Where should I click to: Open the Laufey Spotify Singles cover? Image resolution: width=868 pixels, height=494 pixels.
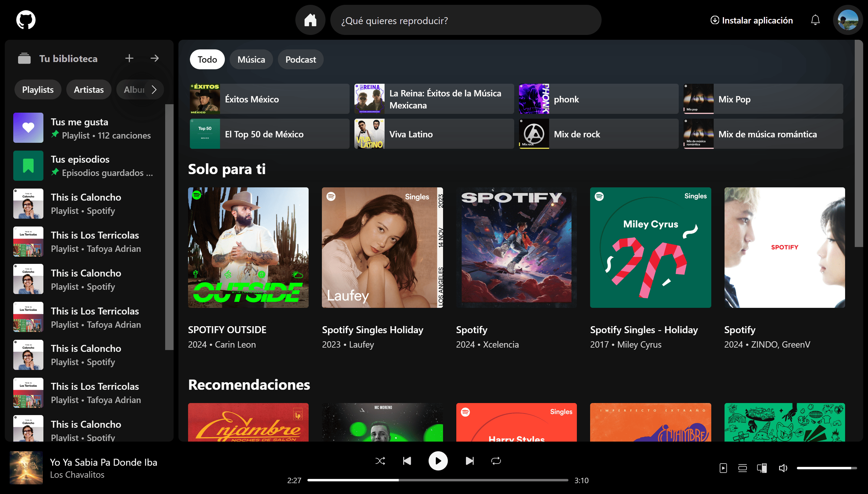tap(382, 247)
